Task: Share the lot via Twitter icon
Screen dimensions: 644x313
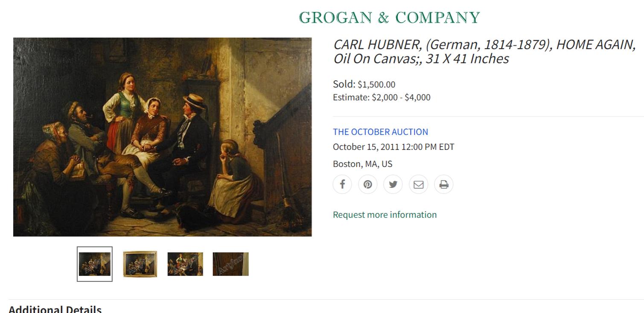Action: [x=393, y=184]
